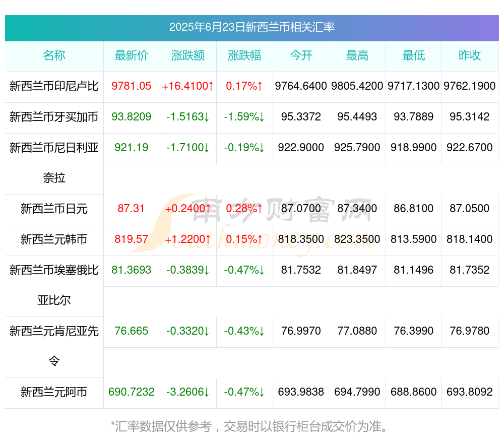Click the row name 新西兰元阿币
The width and height of the screenshot is (504, 442).
pyautogui.click(x=54, y=392)
